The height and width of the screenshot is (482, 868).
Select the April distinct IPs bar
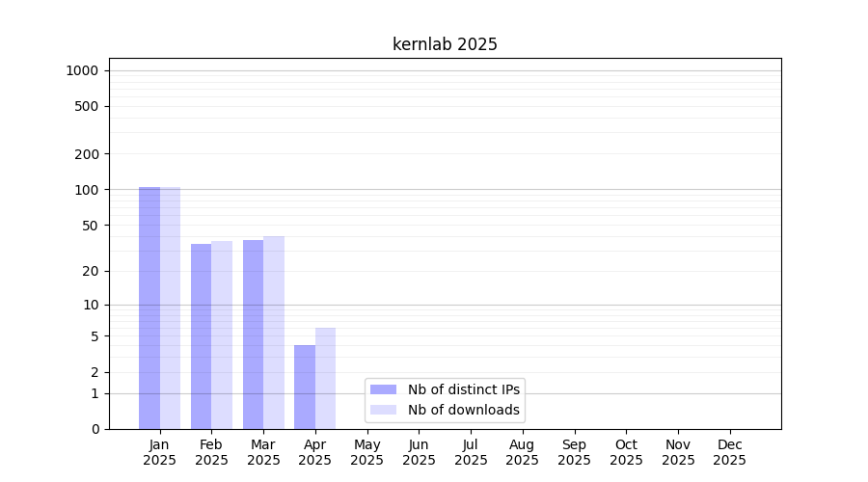pos(305,387)
